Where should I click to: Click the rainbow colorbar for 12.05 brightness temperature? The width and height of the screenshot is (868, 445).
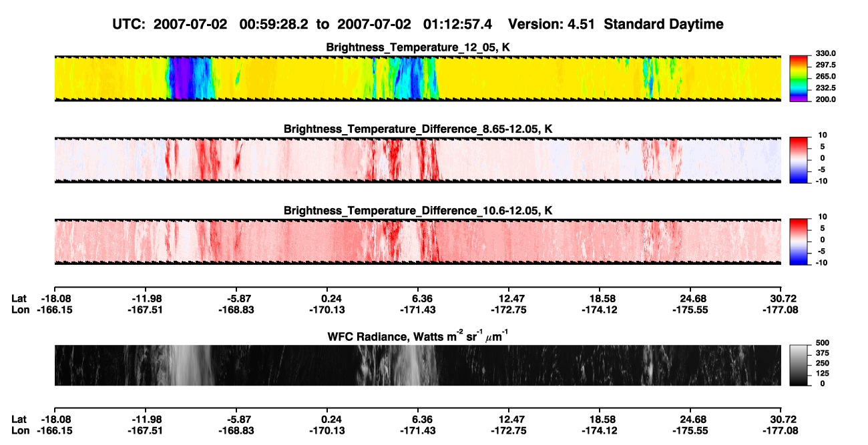click(x=799, y=79)
